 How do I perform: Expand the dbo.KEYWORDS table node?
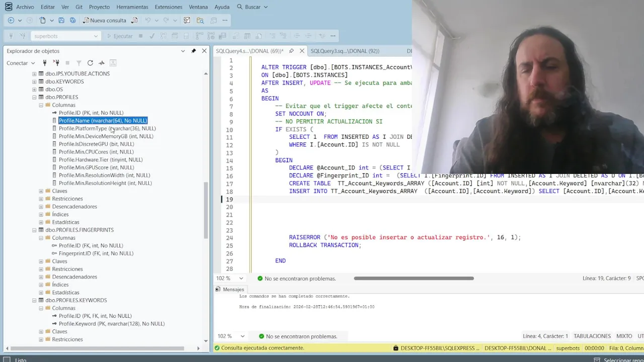coord(34,81)
